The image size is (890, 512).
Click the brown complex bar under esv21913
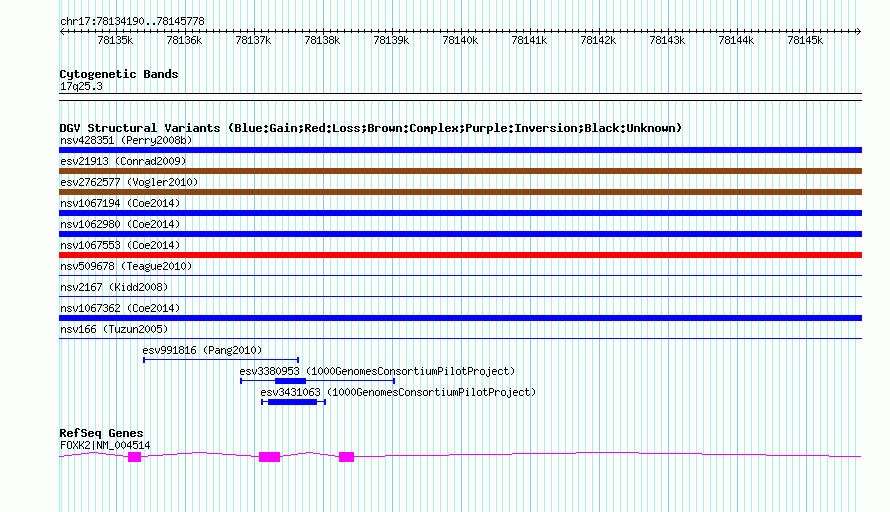click(x=460, y=171)
